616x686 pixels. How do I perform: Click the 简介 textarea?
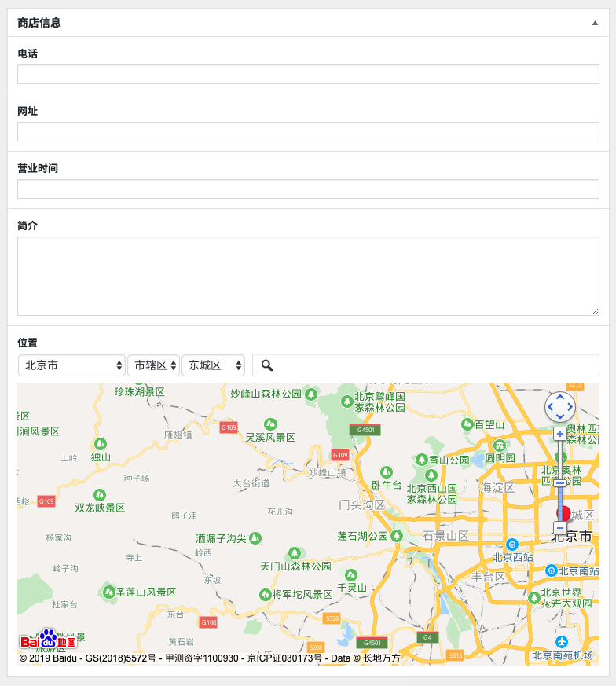pyautogui.click(x=308, y=276)
